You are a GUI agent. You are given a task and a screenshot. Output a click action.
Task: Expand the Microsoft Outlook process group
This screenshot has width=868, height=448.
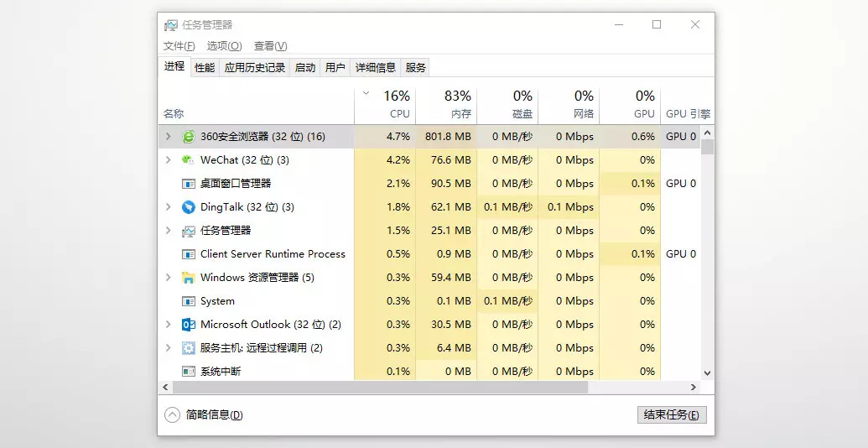click(169, 325)
